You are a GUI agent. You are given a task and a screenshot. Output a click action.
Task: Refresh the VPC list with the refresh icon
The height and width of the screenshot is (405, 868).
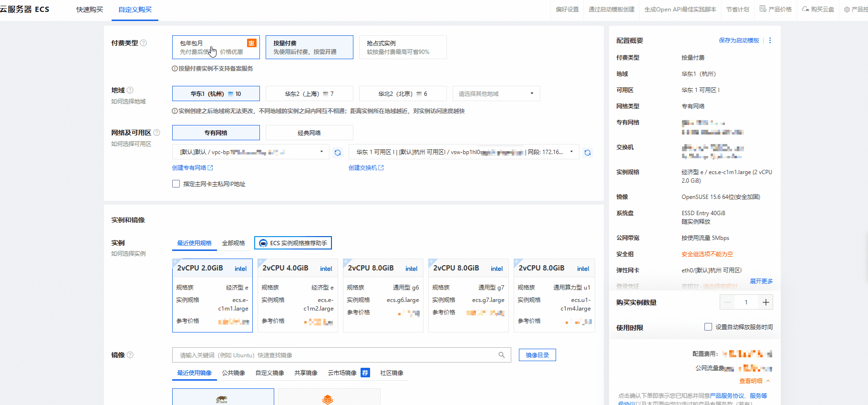338,153
